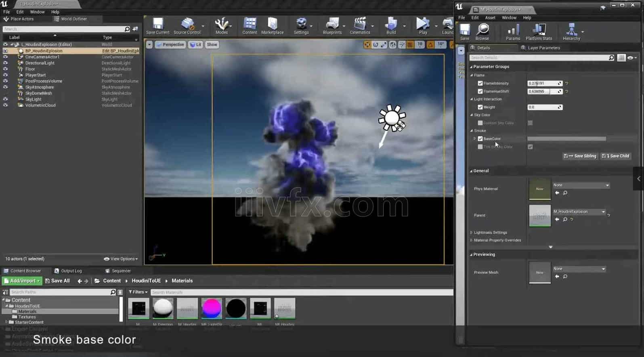This screenshot has height=357, width=644.
Task: Open the Cinematics toolbar icon
Action: coord(360,26)
